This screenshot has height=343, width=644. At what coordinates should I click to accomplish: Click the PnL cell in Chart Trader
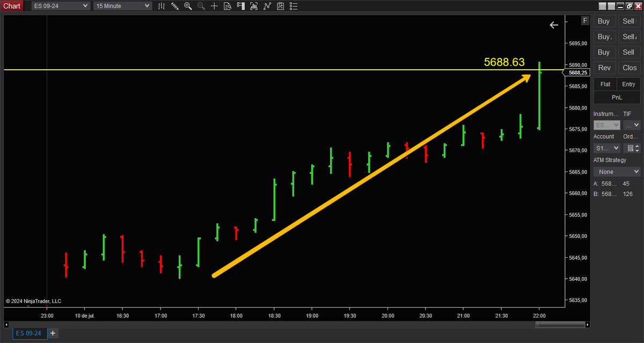click(617, 97)
